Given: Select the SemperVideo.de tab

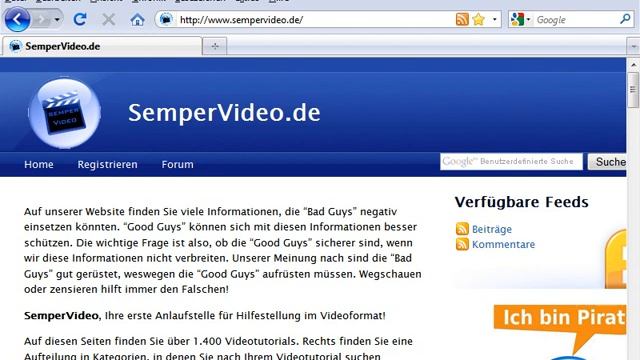Looking at the screenshot, I should pyautogui.click(x=102, y=47).
